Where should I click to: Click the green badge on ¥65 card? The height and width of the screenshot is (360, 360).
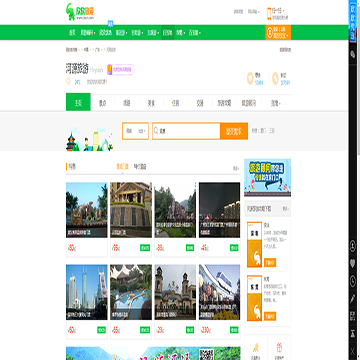click(x=145, y=330)
